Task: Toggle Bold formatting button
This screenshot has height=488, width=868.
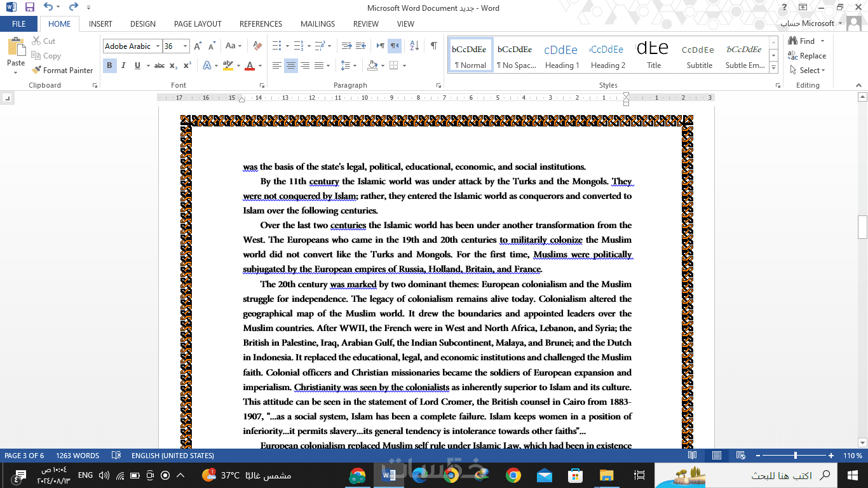Action: [x=109, y=65]
